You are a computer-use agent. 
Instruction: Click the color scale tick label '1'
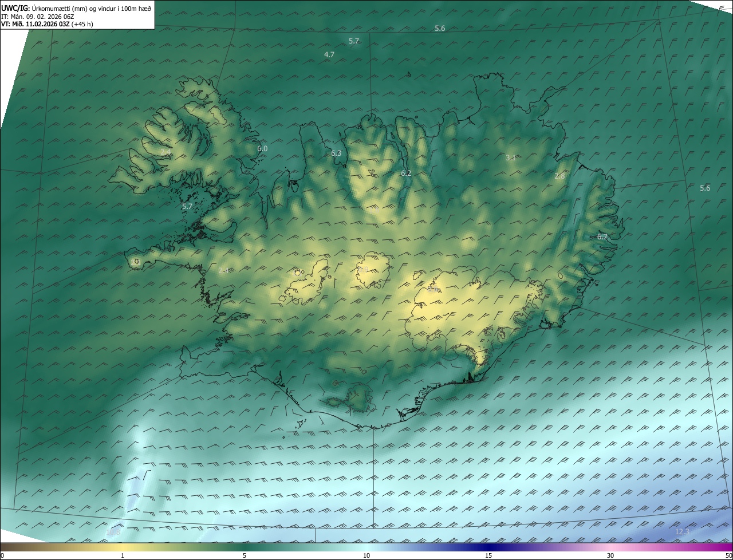click(x=123, y=555)
